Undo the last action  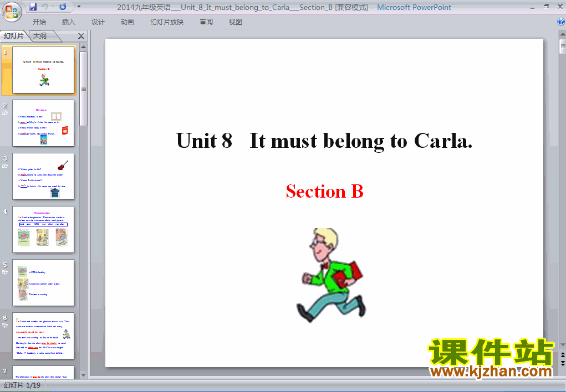[45, 7]
